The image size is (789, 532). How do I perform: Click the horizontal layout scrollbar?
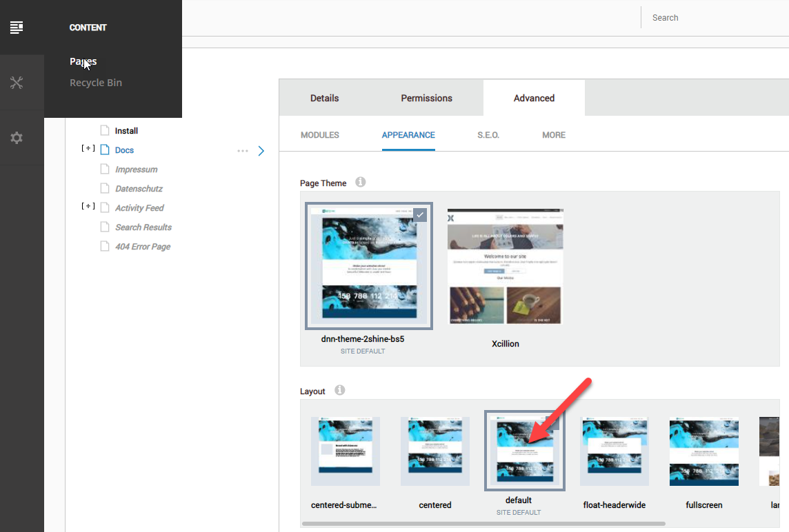point(483,524)
